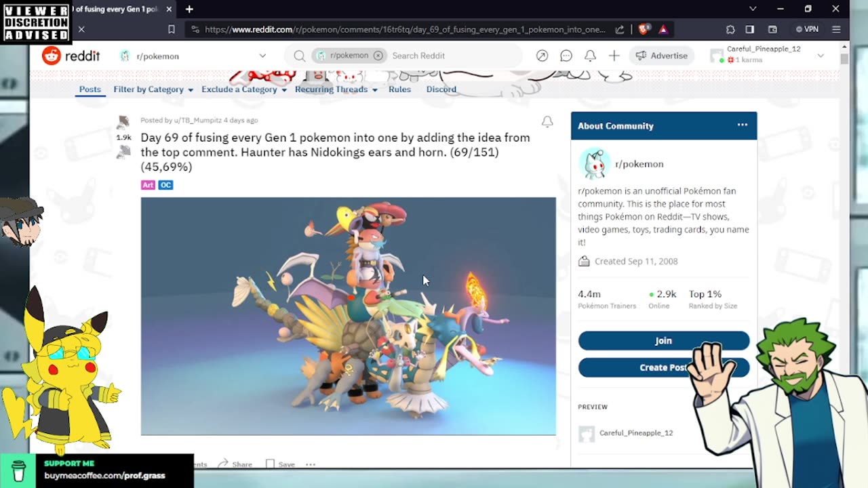Upvote the Day 69 post
The width and height of the screenshot is (868, 488).
123,123
